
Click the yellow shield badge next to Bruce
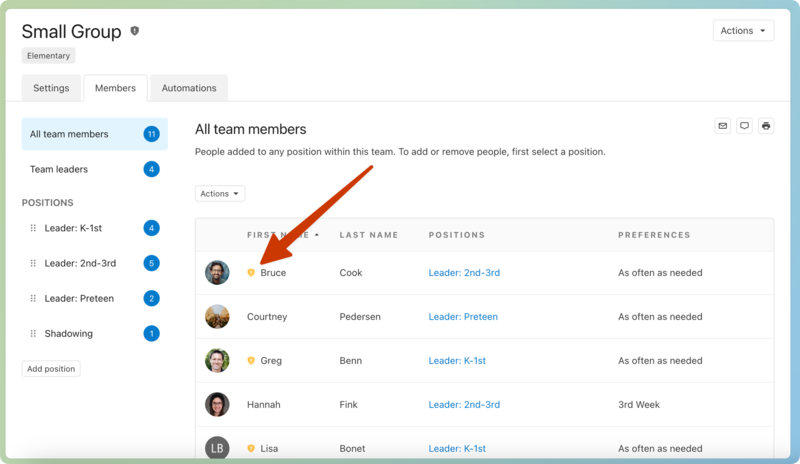(x=251, y=273)
